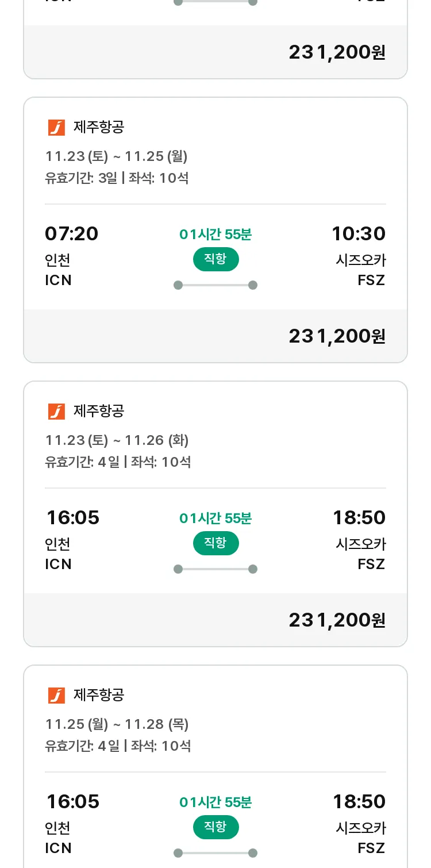The width and height of the screenshot is (431, 868).
Task: Tap 제주항공 name on 11.25–11.28 card
Action: tap(99, 695)
